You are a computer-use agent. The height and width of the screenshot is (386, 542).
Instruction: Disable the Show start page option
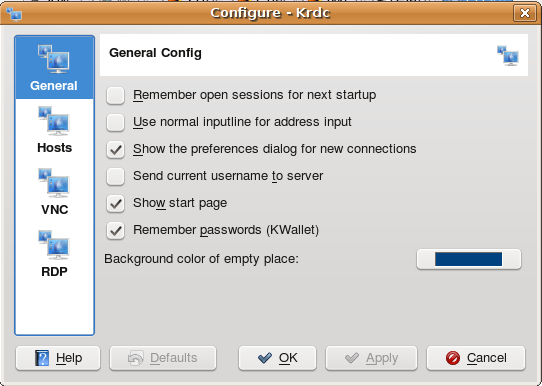(x=115, y=203)
